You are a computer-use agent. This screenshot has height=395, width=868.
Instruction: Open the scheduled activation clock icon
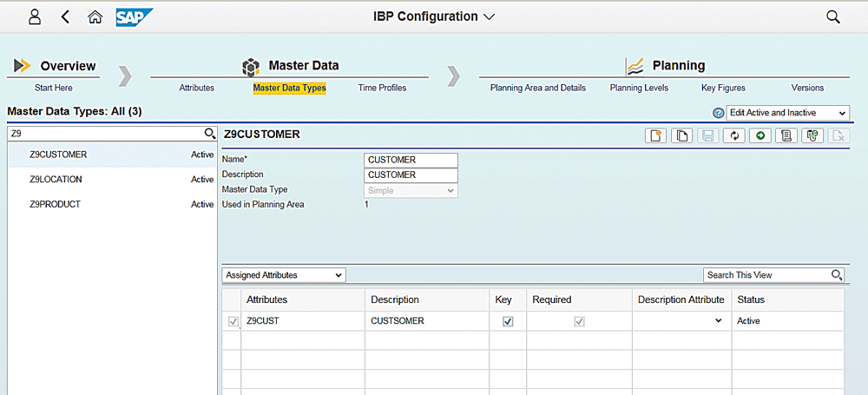(x=812, y=135)
